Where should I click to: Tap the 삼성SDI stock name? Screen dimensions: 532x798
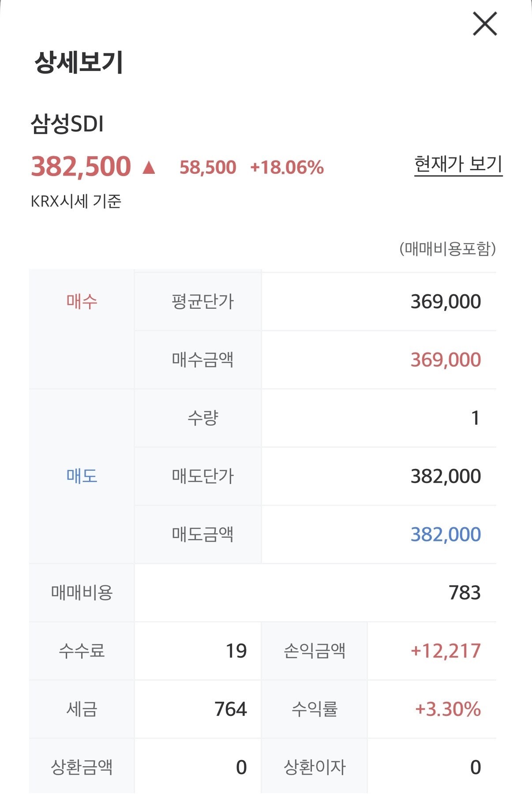67,124
